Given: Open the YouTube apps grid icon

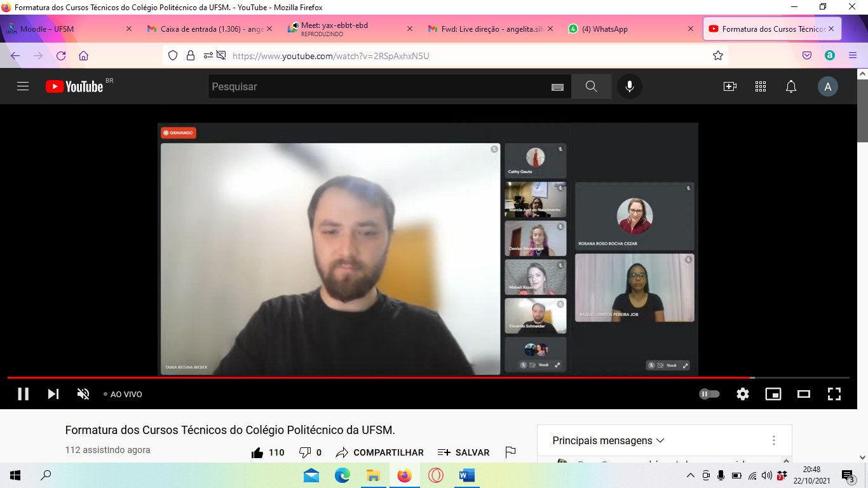Looking at the screenshot, I should click(x=760, y=86).
